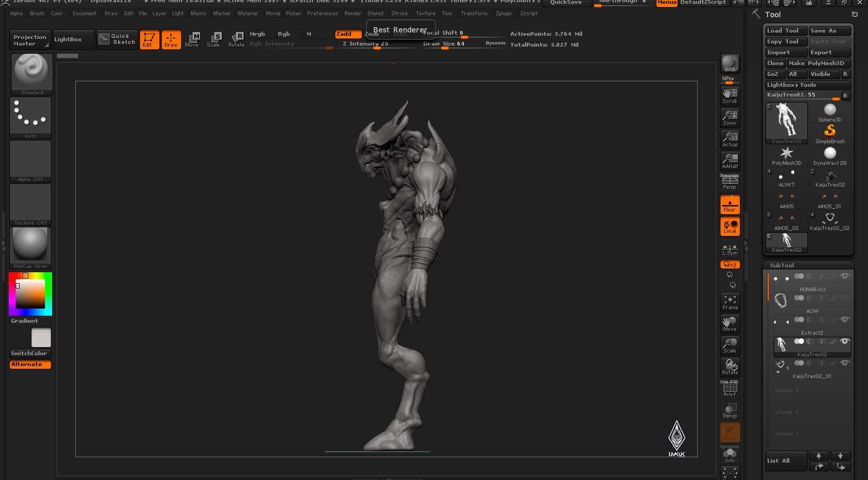Screen dimensions: 868x480
Task: Select the PolyMesh3D star tool icon
Action: (x=787, y=156)
